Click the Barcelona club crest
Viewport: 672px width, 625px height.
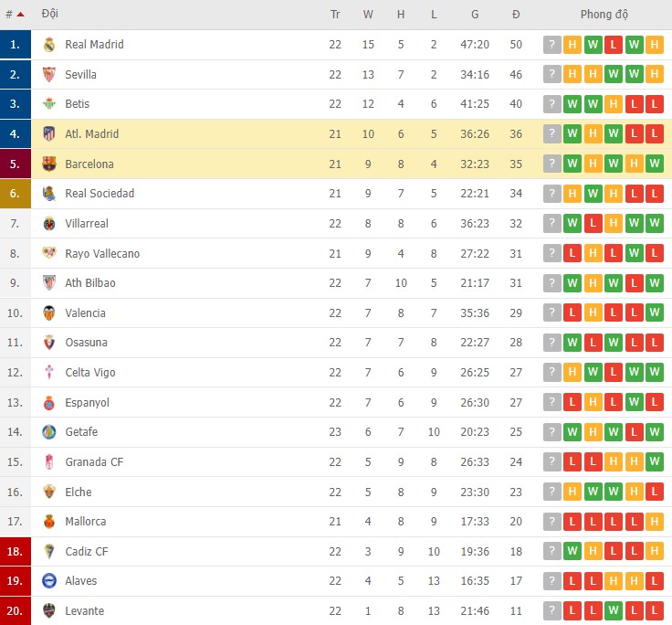pyautogui.click(x=49, y=164)
